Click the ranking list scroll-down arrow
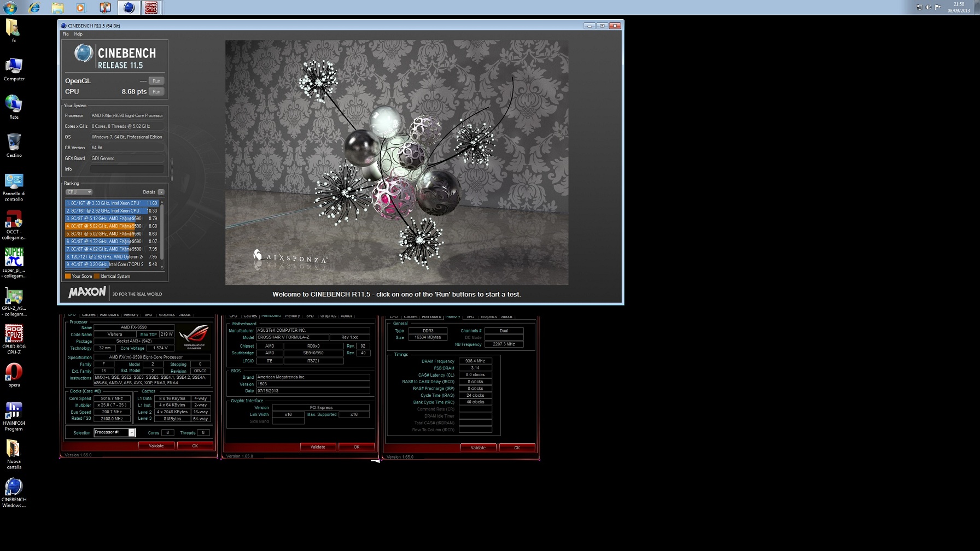 click(162, 267)
